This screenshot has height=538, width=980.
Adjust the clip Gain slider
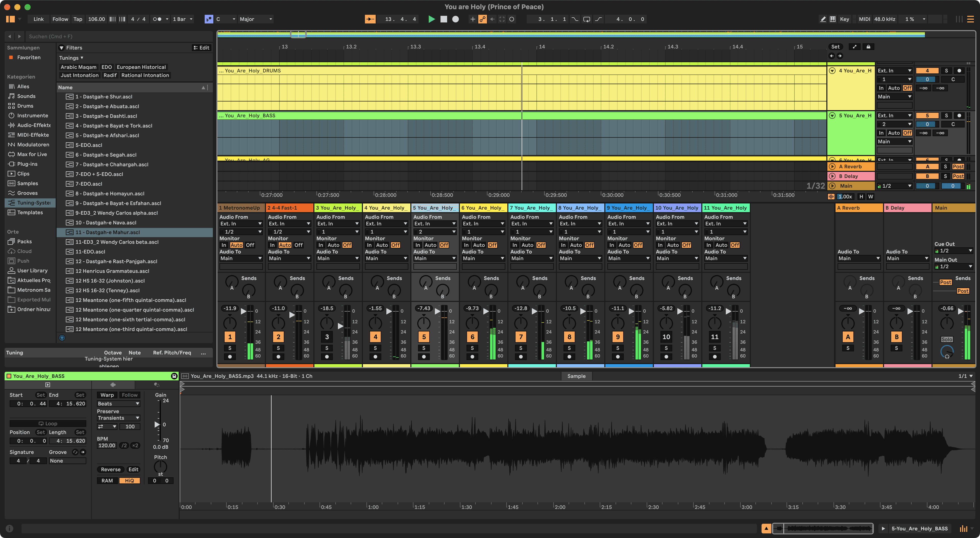pyautogui.click(x=157, y=424)
